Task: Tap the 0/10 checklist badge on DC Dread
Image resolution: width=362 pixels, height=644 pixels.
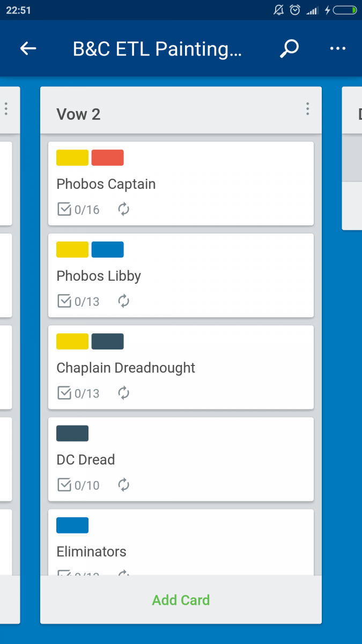Action: (x=79, y=485)
